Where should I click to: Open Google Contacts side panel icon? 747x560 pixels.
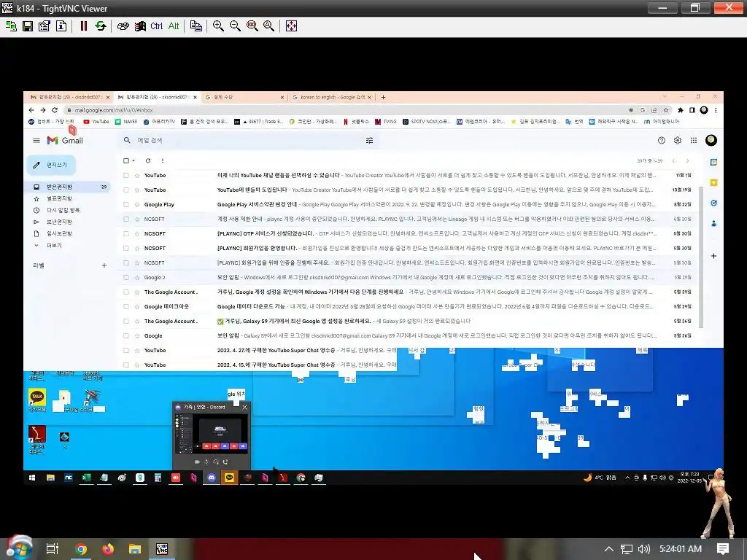point(713,223)
